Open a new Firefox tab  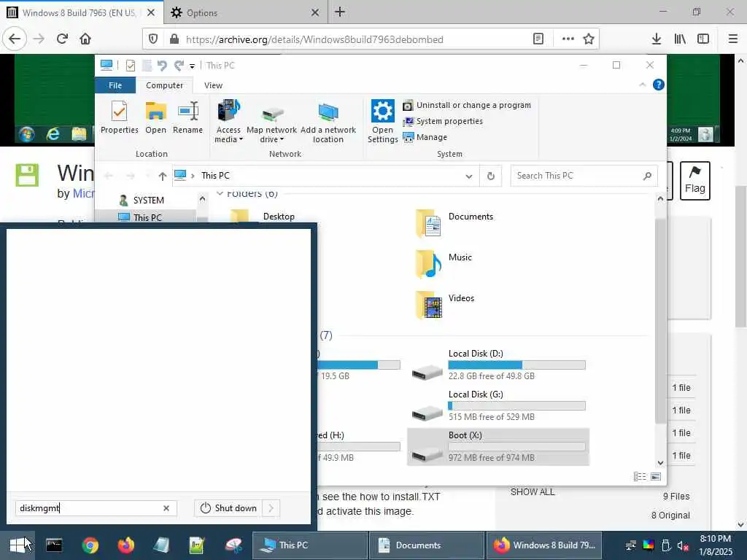click(340, 12)
